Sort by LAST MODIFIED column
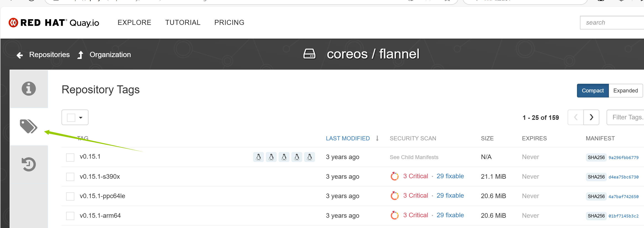Viewport: 644px width, 228px height. point(348,138)
